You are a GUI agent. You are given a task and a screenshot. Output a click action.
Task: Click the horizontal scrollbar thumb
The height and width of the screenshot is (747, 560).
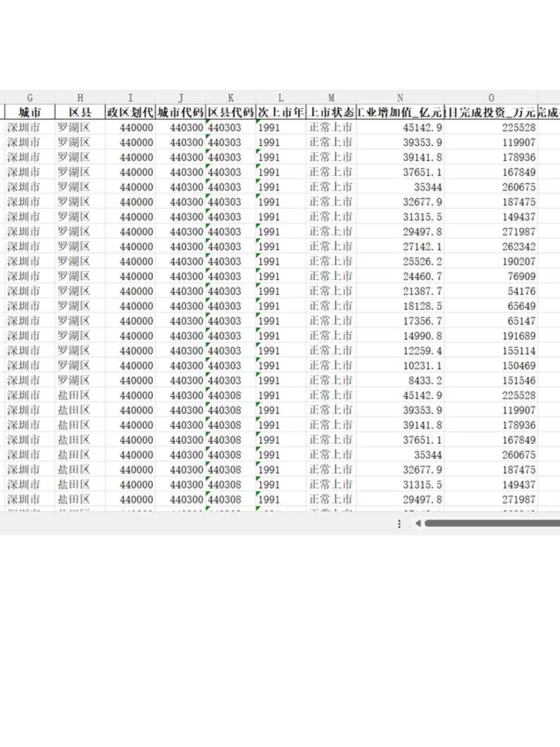[x=492, y=524]
